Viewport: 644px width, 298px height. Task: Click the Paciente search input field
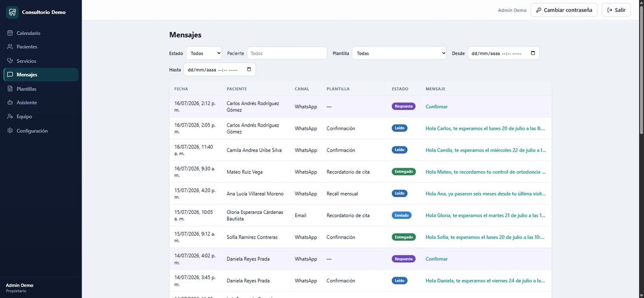click(x=287, y=53)
